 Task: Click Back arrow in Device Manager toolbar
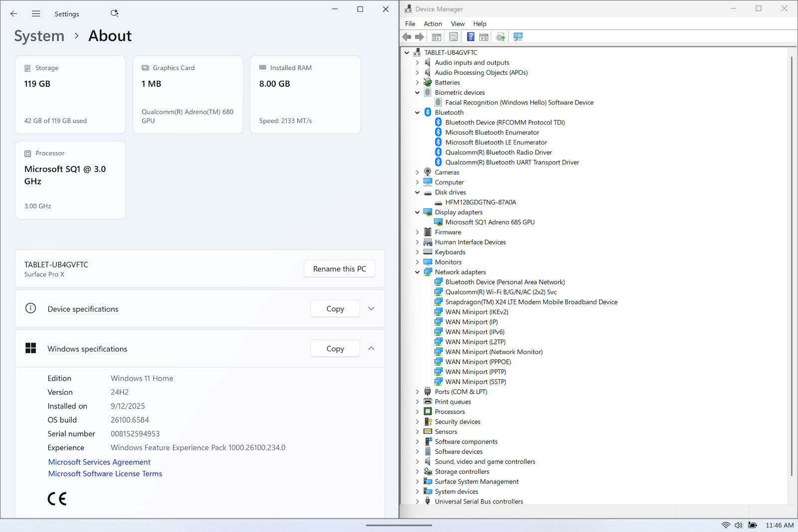tap(407, 37)
